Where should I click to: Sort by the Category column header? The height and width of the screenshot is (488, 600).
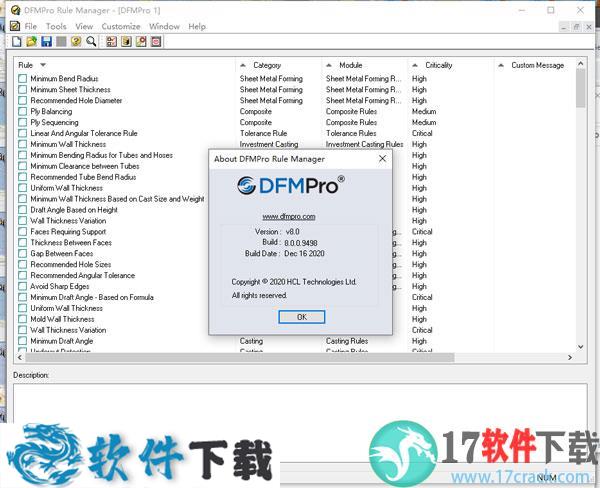(267, 65)
